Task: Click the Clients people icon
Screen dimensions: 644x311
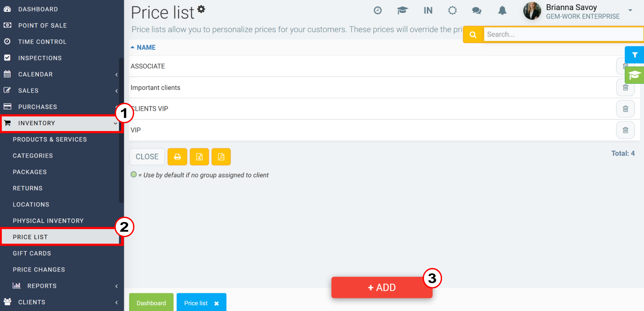Action: [x=7, y=301]
